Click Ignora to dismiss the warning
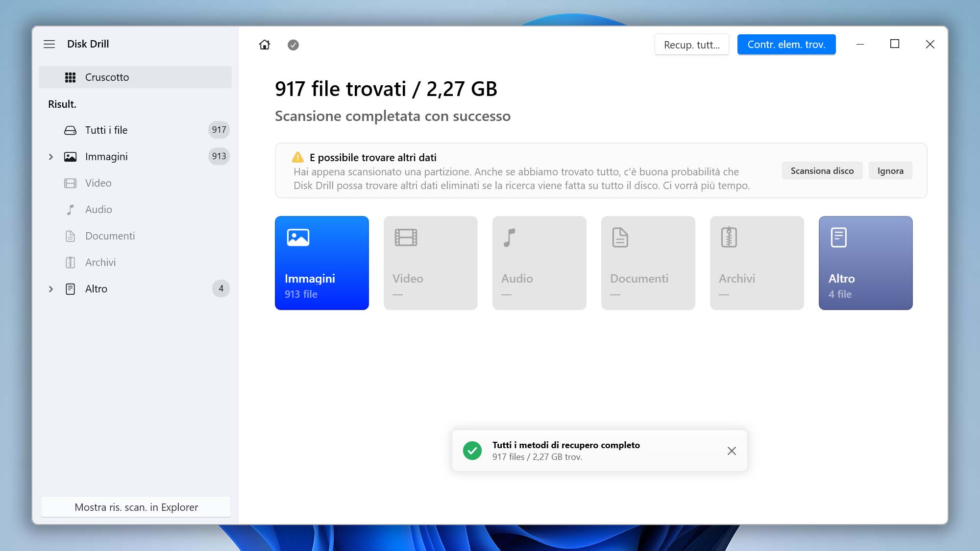This screenshot has width=980, height=551. [890, 171]
